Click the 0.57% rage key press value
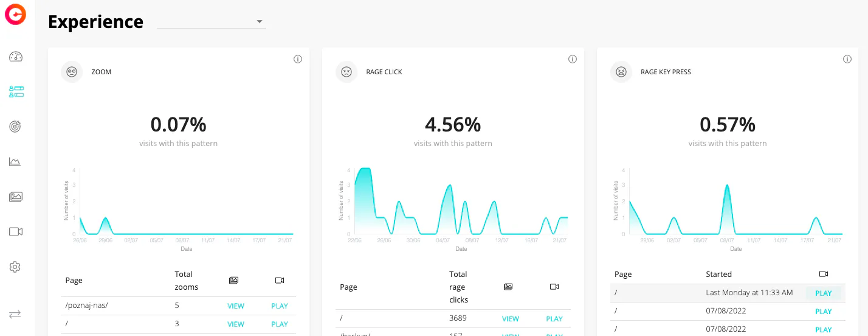The width and height of the screenshot is (868, 336). tap(728, 125)
